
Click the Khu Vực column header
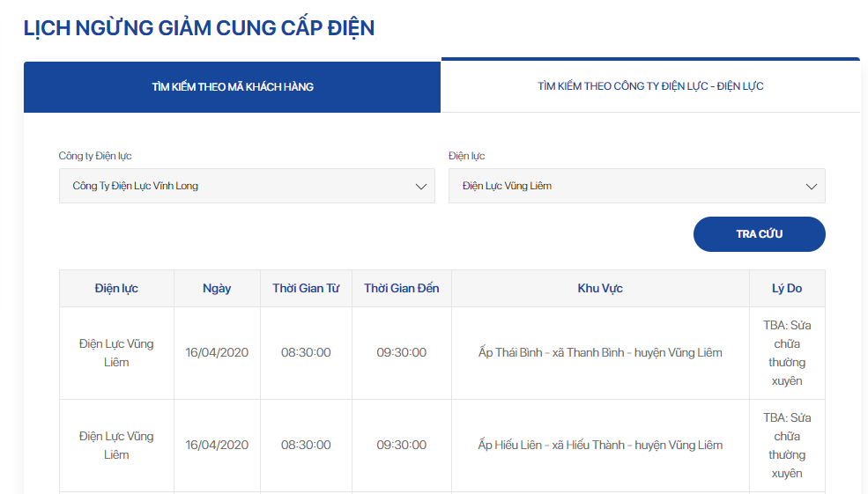600,289
